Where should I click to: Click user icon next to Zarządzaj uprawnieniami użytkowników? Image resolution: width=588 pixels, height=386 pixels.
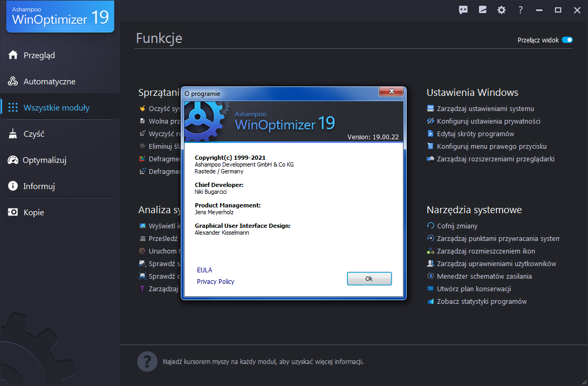click(x=430, y=263)
